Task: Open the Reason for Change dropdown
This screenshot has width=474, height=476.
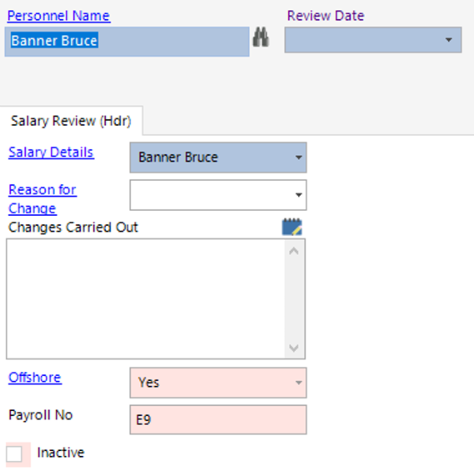Action: (298, 195)
